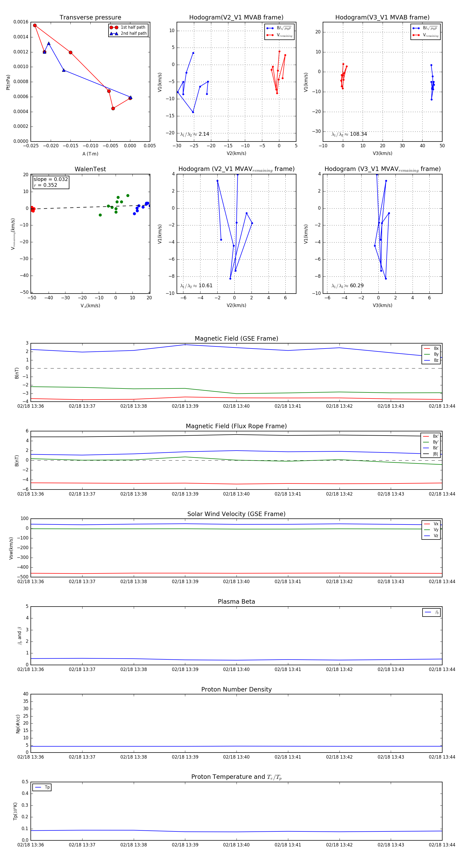Select the "1st half path" legend entry

pos(128,27)
